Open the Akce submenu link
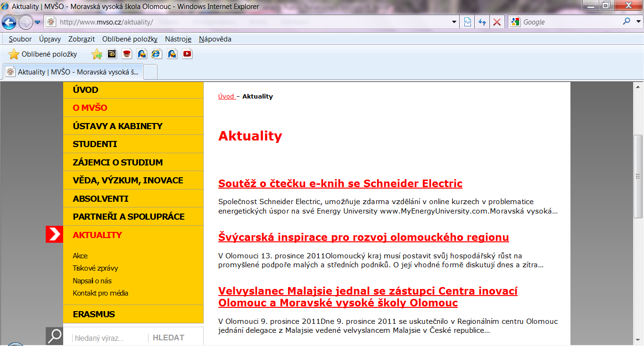The image size is (644, 346). click(80, 255)
